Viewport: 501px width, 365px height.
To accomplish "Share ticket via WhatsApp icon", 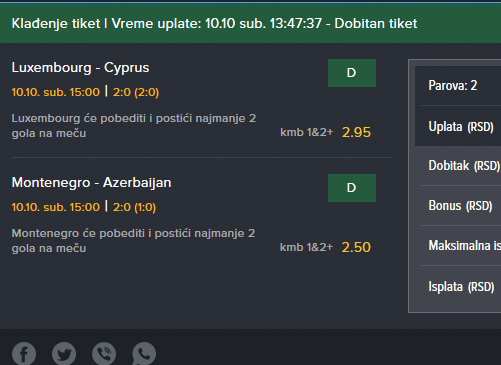I will pos(144,354).
